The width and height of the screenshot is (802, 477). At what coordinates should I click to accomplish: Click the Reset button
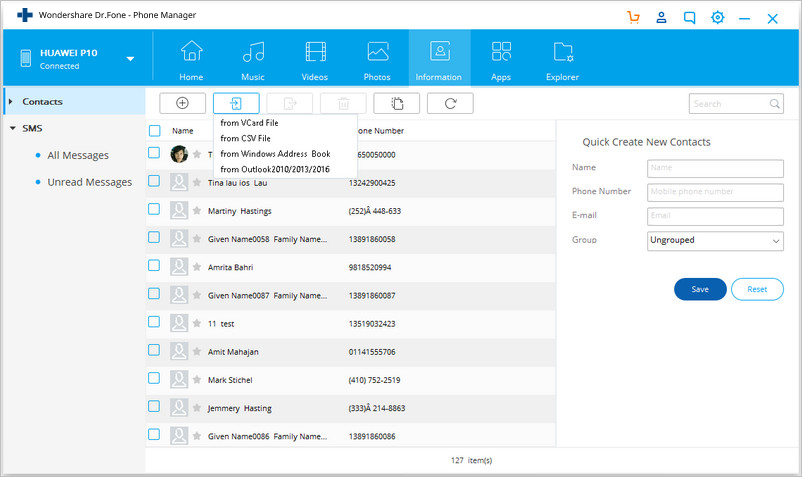coord(757,289)
